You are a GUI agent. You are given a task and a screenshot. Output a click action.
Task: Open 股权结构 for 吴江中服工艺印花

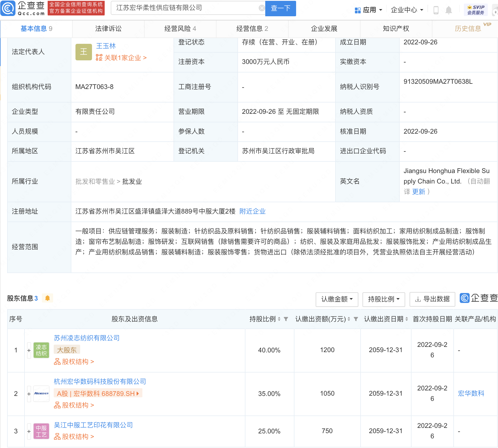click(74, 437)
